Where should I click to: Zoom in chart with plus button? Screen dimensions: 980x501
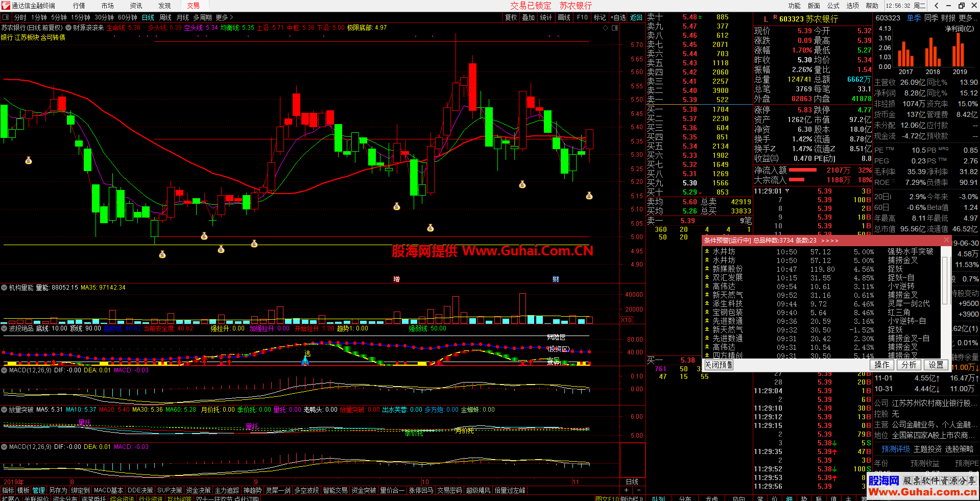point(626,490)
